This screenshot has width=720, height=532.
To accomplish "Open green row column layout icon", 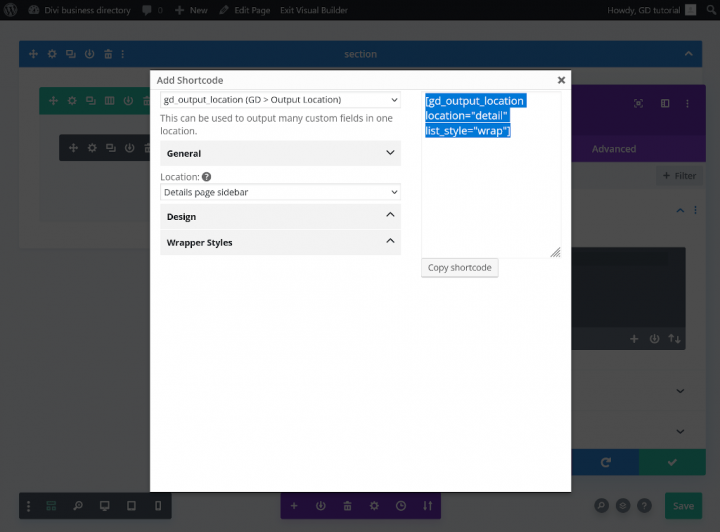I will 110,100.
